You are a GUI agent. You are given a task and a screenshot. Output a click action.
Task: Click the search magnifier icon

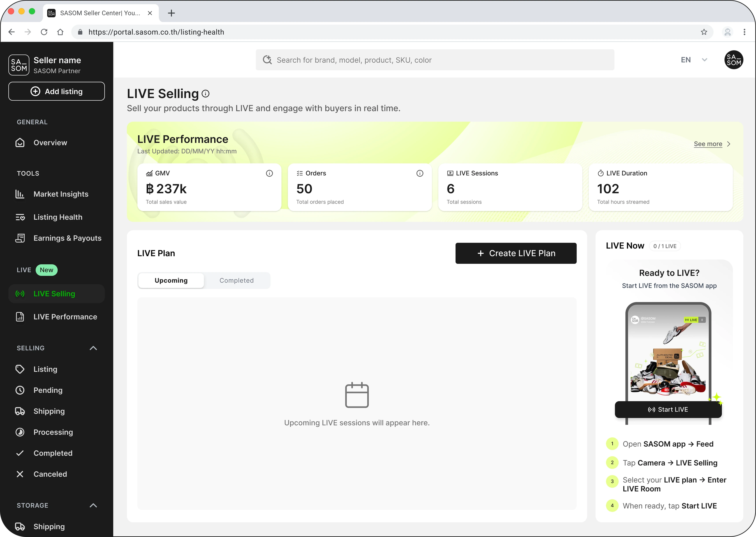pos(267,60)
